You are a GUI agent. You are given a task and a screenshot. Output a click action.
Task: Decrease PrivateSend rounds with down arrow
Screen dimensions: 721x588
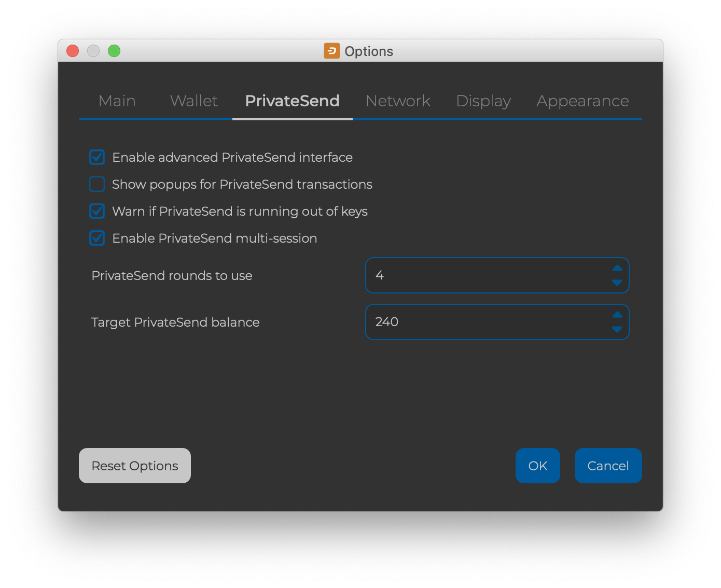617,283
